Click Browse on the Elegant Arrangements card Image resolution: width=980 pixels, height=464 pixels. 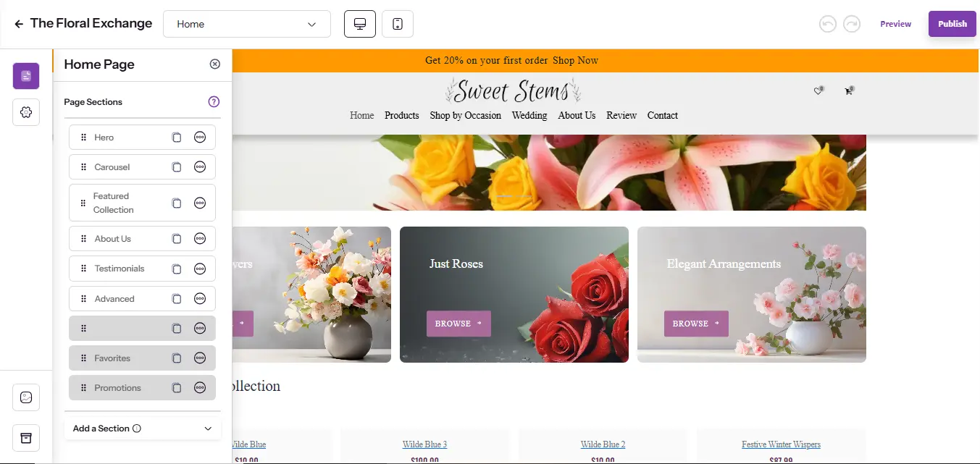coord(696,324)
